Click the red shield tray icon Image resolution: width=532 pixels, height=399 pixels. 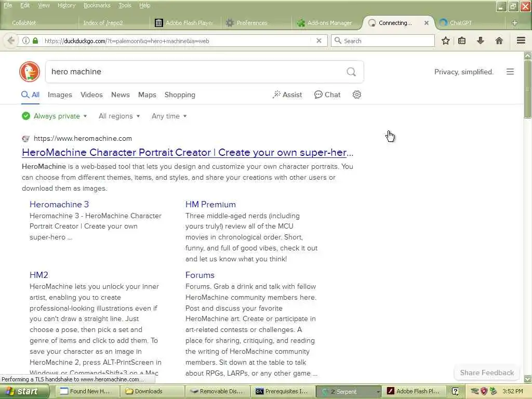(484, 391)
